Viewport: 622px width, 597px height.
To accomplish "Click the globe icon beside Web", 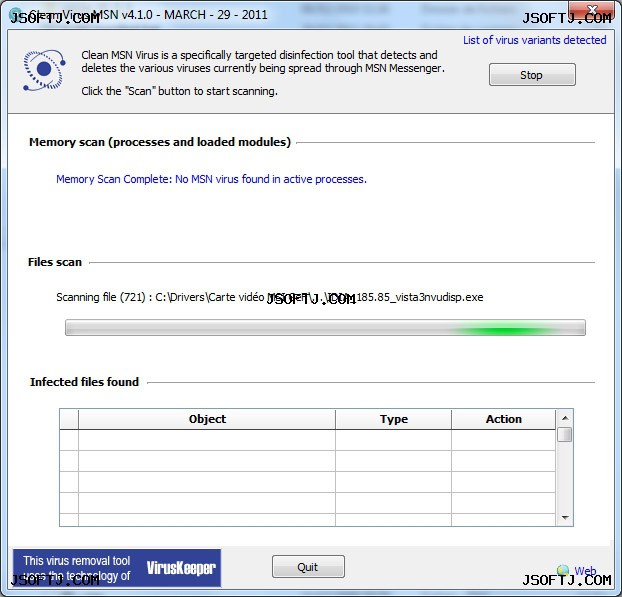I will pyautogui.click(x=563, y=570).
